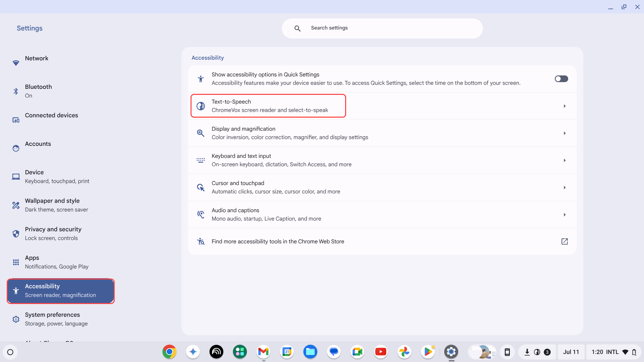The image size is (644, 362).
Task: Focus the Search settings field
Action: pyautogui.click(x=382, y=28)
